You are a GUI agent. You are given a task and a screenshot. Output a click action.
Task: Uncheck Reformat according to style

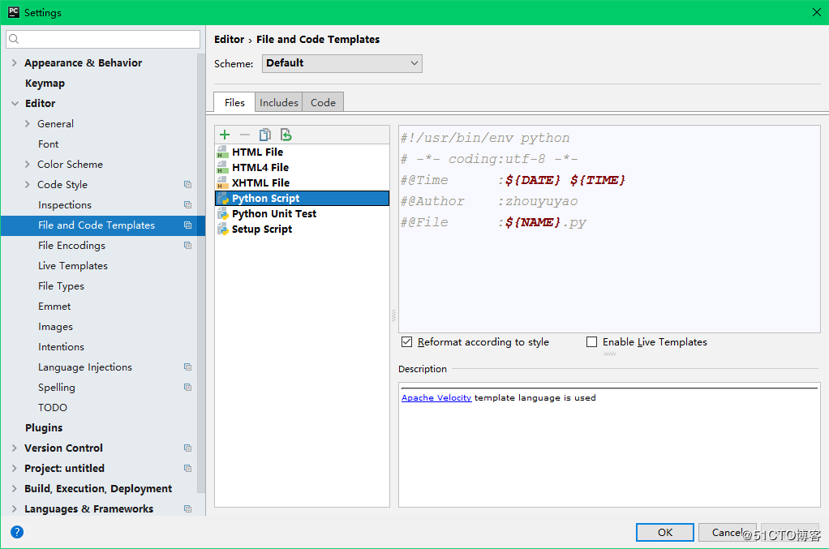[x=407, y=342]
